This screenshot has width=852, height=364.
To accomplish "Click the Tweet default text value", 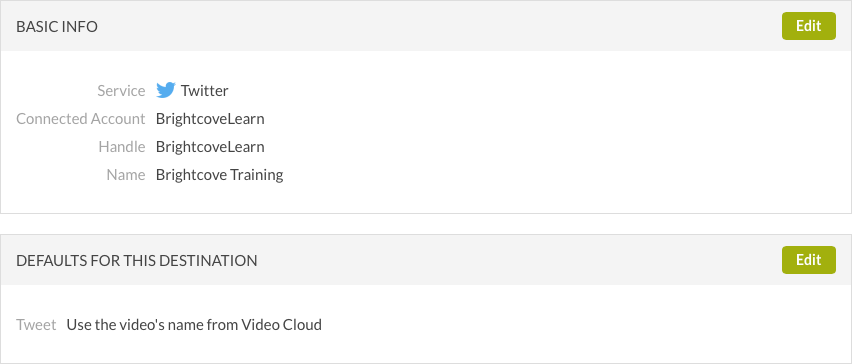I will point(194,325).
